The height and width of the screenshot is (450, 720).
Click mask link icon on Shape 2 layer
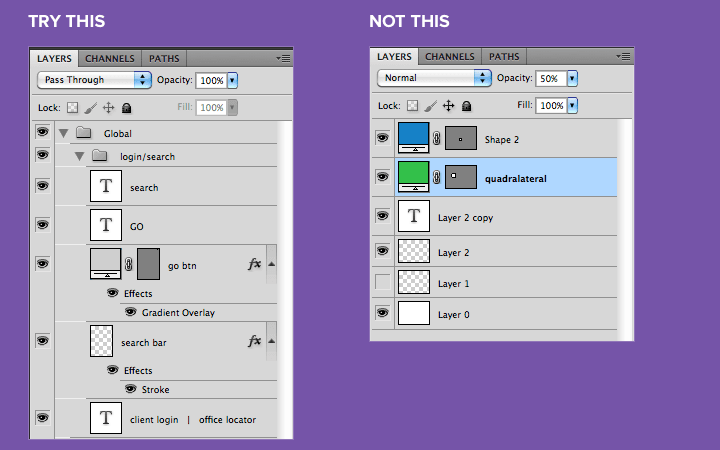[x=437, y=139]
